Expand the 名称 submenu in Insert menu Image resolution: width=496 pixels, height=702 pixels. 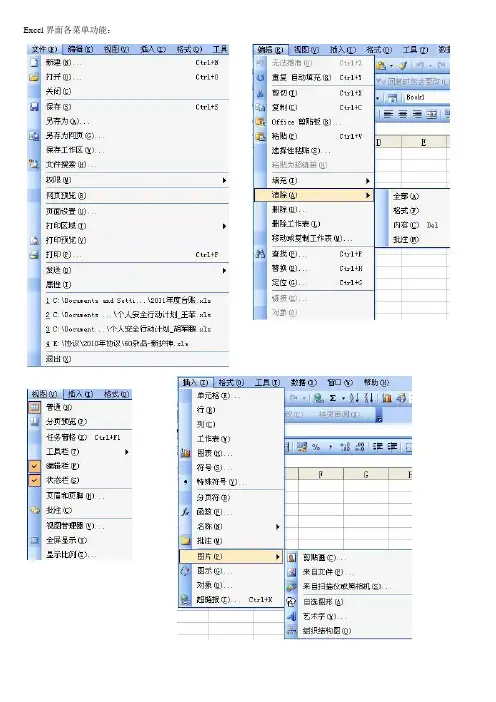click(x=278, y=527)
